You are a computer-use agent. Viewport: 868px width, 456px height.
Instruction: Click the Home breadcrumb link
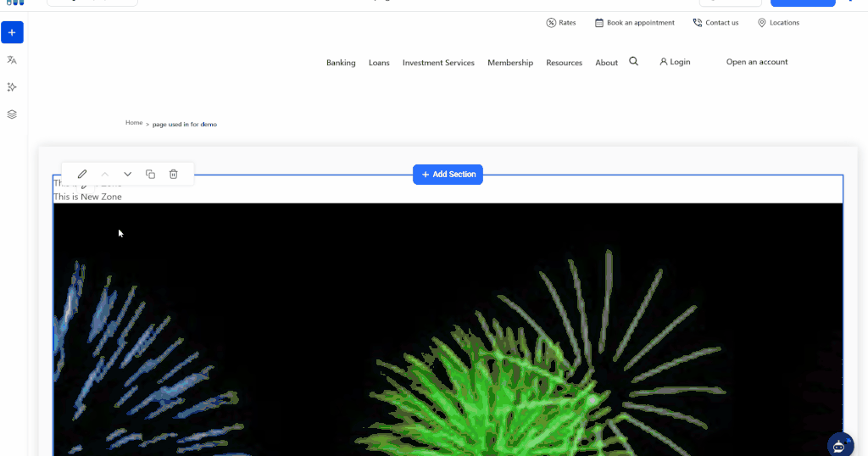[x=134, y=122]
